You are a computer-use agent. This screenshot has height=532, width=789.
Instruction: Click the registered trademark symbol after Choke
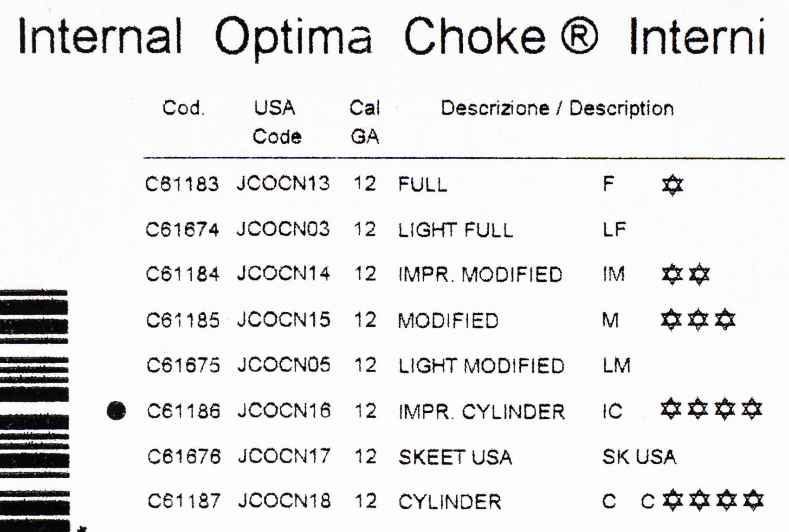click(579, 36)
